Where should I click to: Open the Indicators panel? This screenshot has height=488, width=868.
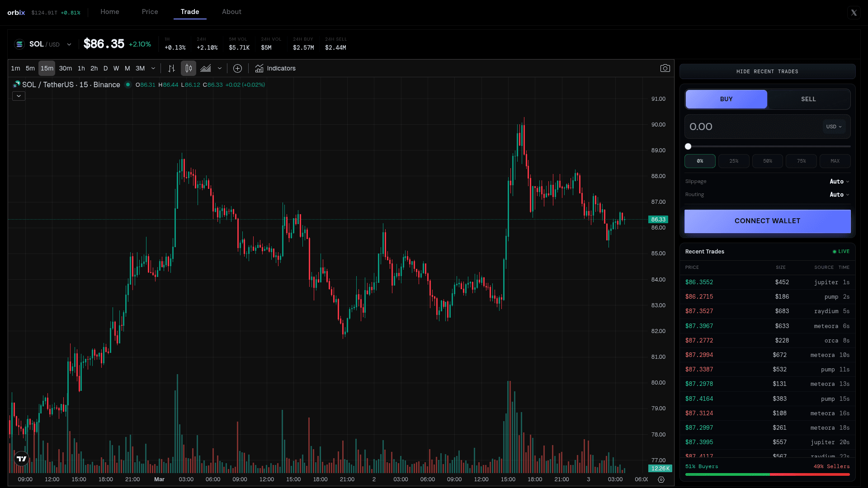click(x=275, y=68)
